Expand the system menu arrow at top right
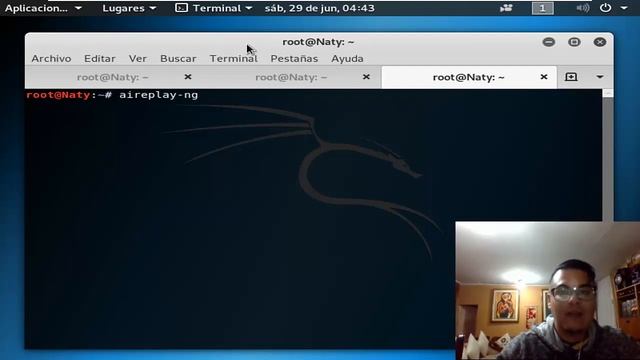Image resolution: width=640 pixels, height=360 pixels. coord(624,8)
